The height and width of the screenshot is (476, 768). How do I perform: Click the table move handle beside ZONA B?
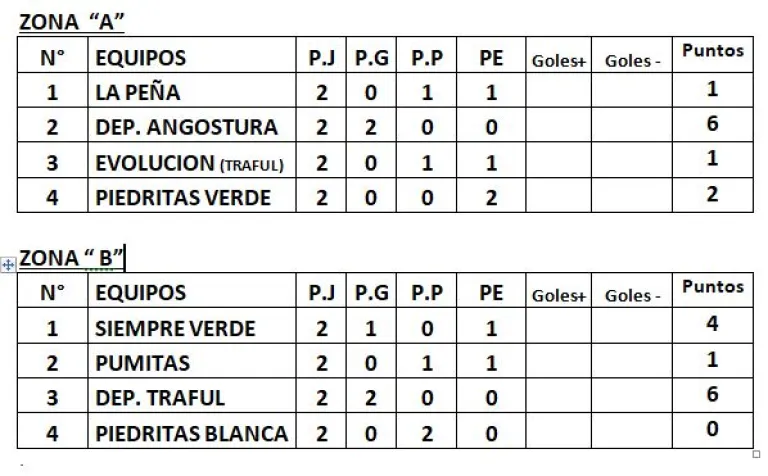[x=8, y=265]
